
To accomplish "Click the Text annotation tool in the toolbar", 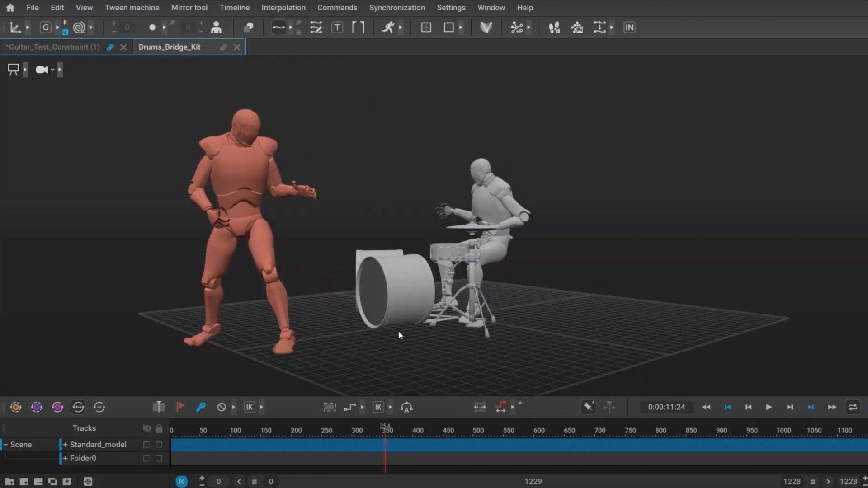I will [x=337, y=27].
